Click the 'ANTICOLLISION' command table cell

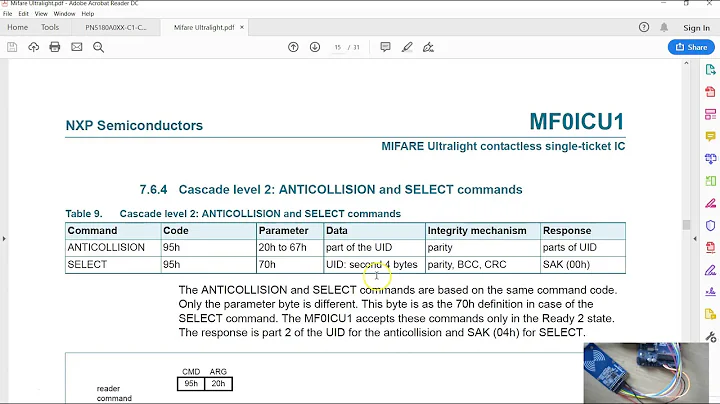[x=113, y=247]
